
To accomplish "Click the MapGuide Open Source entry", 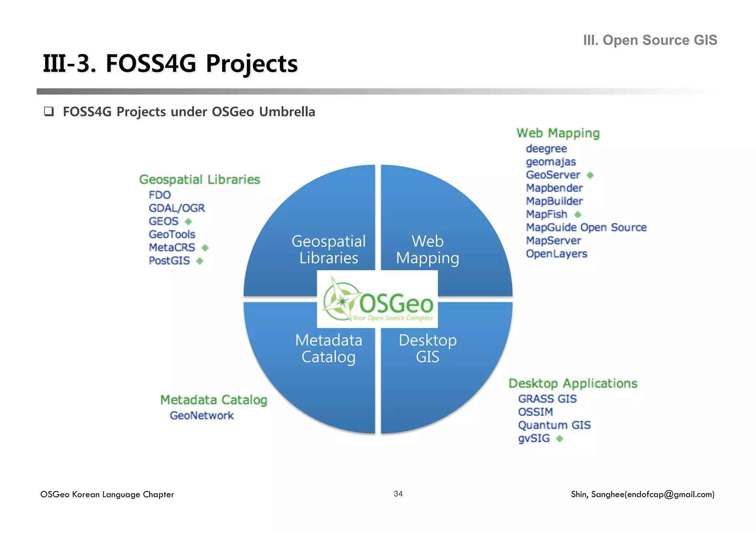I will point(586,227).
